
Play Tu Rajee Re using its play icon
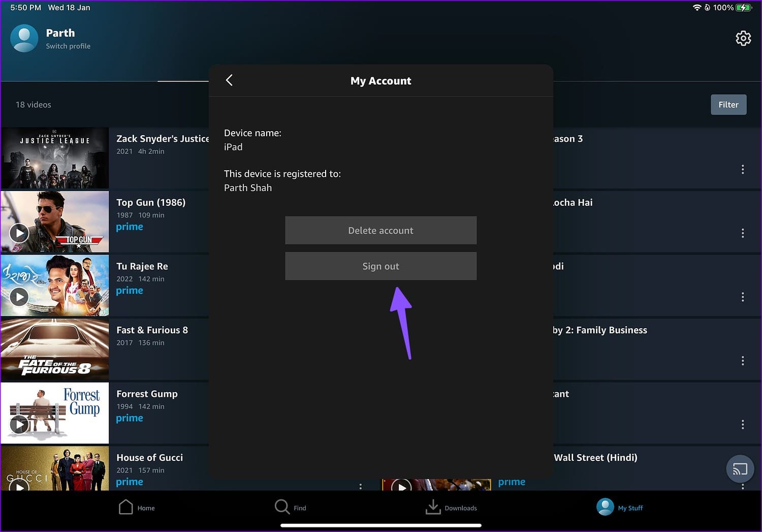click(x=19, y=297)
